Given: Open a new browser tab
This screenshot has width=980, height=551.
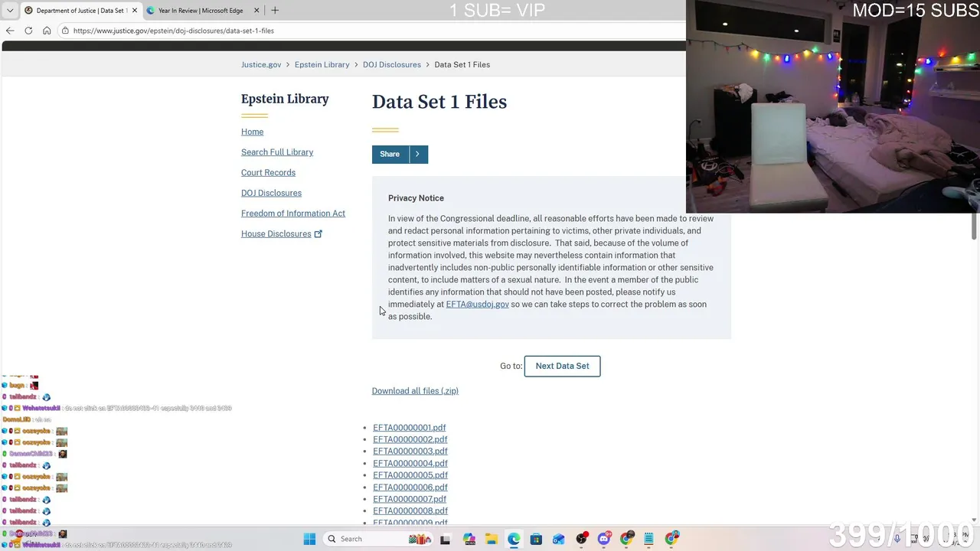Looking at the screenshot, I should (x=275, y=11).
